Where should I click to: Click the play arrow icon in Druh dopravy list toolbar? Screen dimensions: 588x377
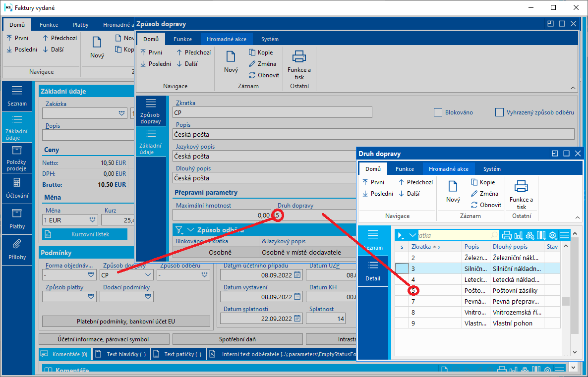[401, 235]
